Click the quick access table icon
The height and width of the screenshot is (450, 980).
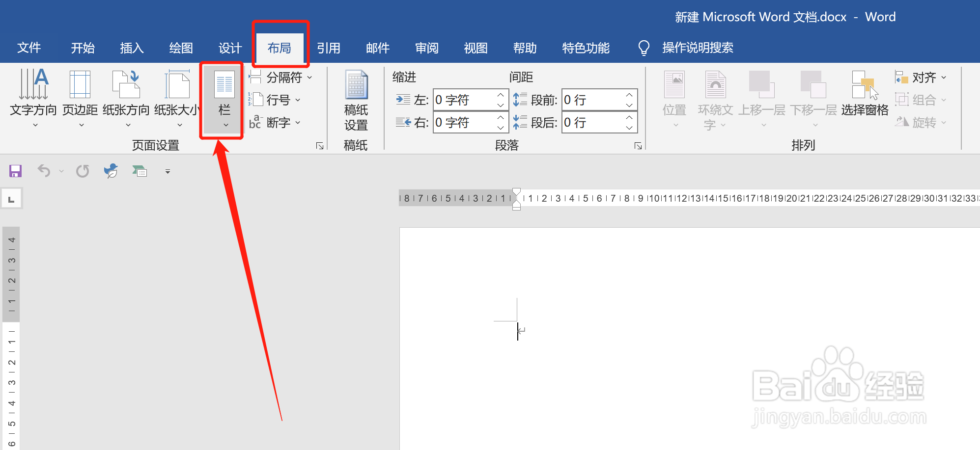(140, 171)
